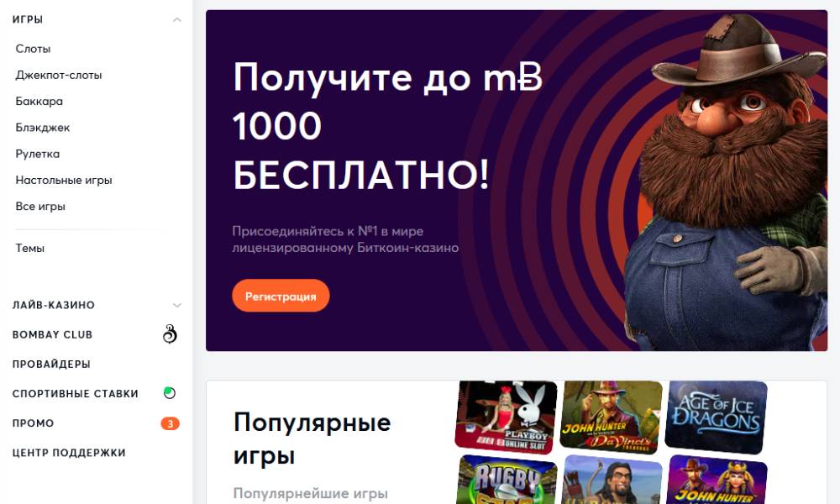The height and width of the screenshot is (504, 840).
Task: Show Все игры
Action: coord(40,206)
